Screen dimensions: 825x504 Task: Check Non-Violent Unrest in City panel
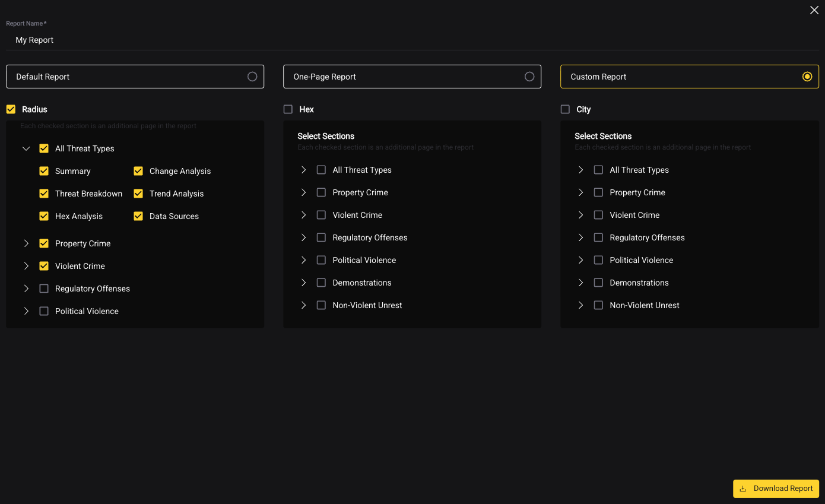(x=598, y=305)
